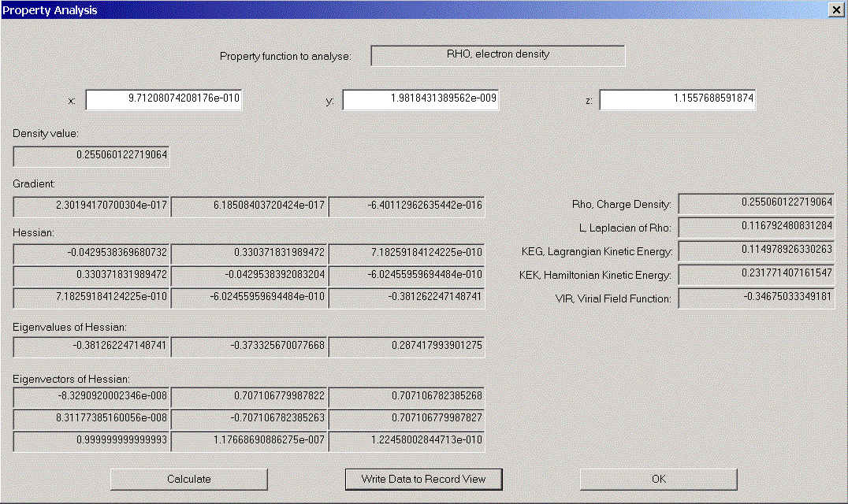Viewport: 848px width, 504px height.
Task: Click the first Gradient component field
Action: tap(91, 206)
